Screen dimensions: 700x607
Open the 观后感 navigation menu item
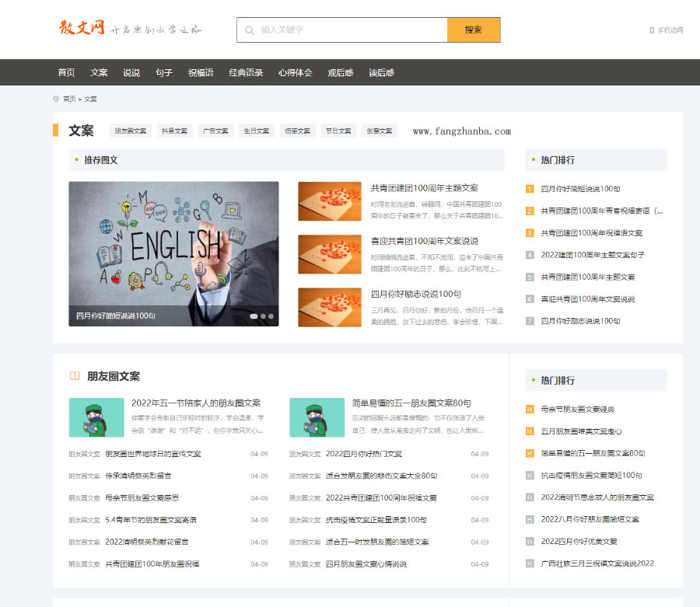340,72
